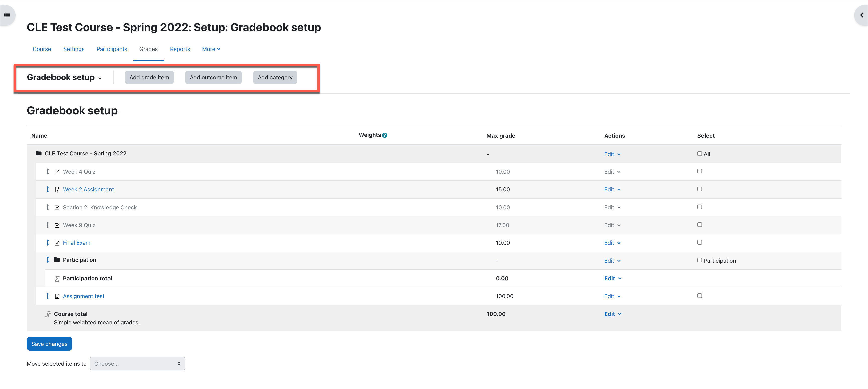Click the Add outcome item button
This screenshot has width=868, height=389.
[213, 78]
